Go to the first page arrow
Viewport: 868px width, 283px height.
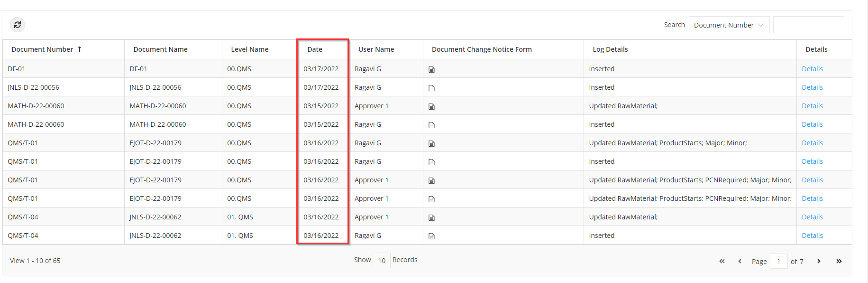(722, 261)
